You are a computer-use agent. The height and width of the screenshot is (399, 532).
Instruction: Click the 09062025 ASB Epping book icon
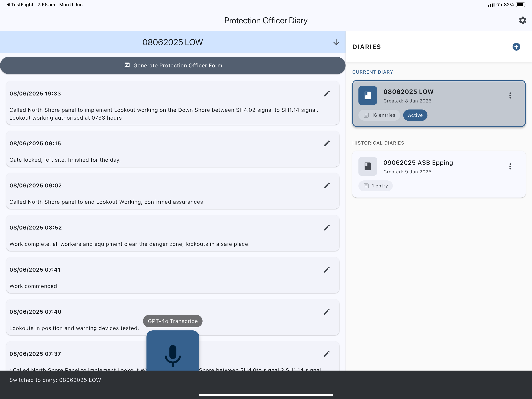click(367, 166)
